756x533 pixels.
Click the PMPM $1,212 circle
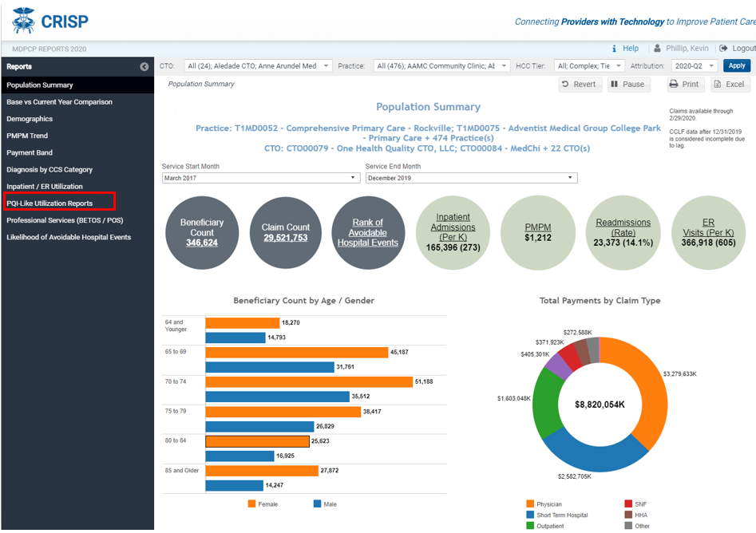point(538,233)
